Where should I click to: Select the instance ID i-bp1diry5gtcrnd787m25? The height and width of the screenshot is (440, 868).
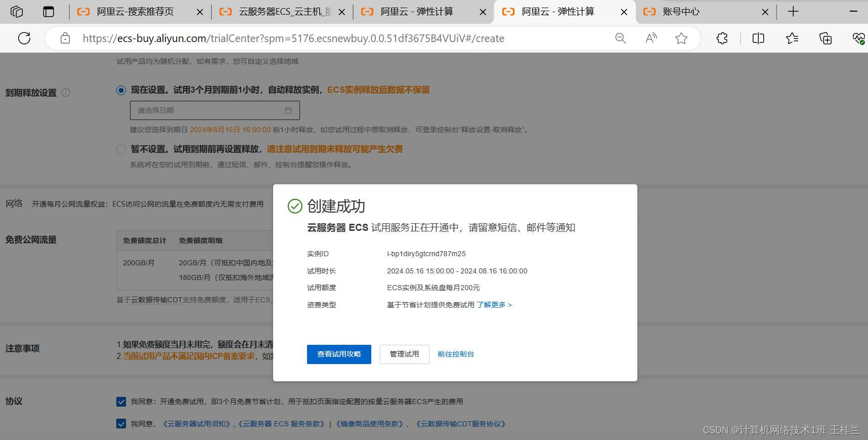pos(426,254)
